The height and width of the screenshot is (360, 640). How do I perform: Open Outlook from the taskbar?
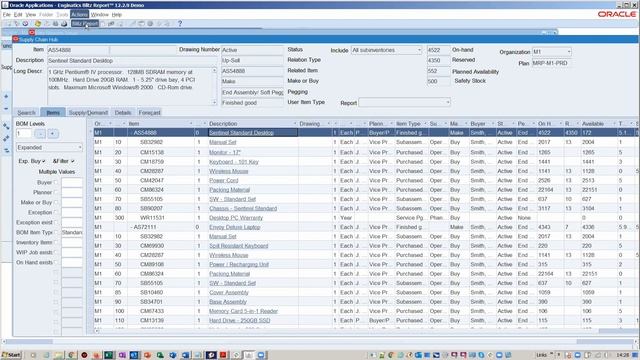(134, 355)
